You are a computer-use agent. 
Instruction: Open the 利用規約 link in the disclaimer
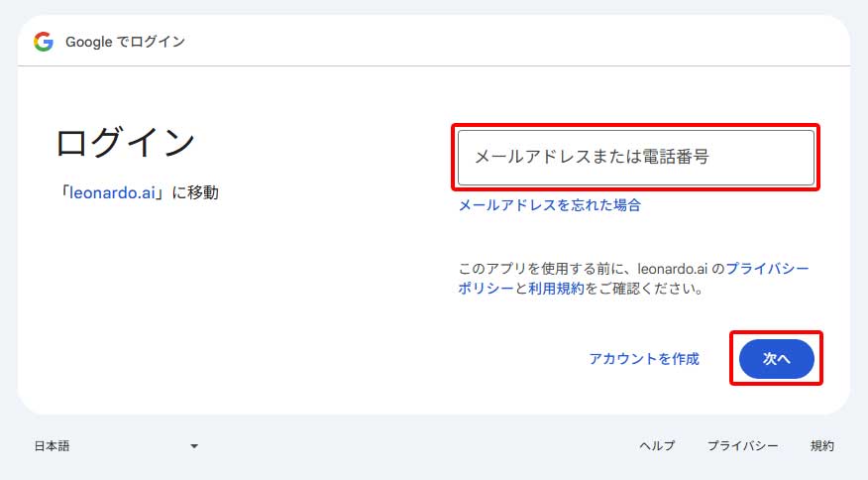click(x=555, y=289)
